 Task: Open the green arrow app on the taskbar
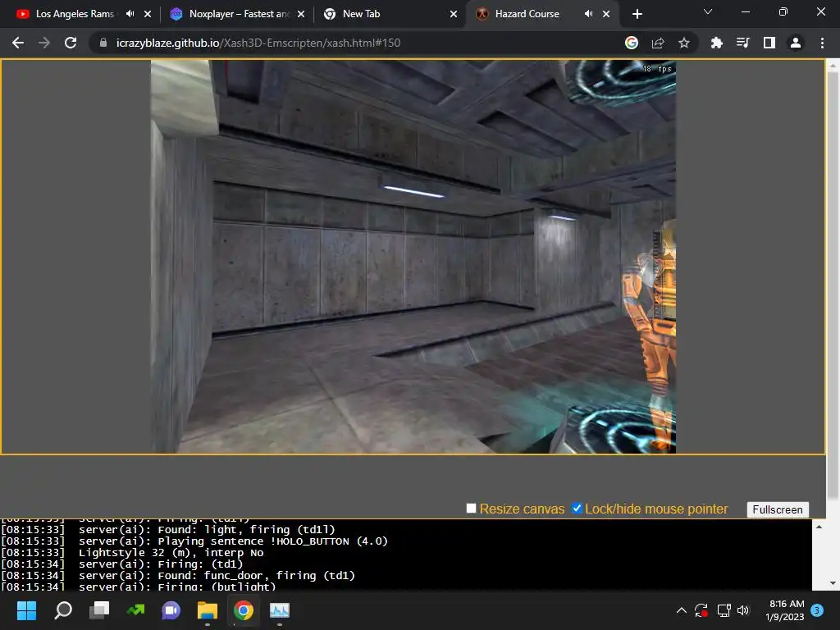point(135,610)
